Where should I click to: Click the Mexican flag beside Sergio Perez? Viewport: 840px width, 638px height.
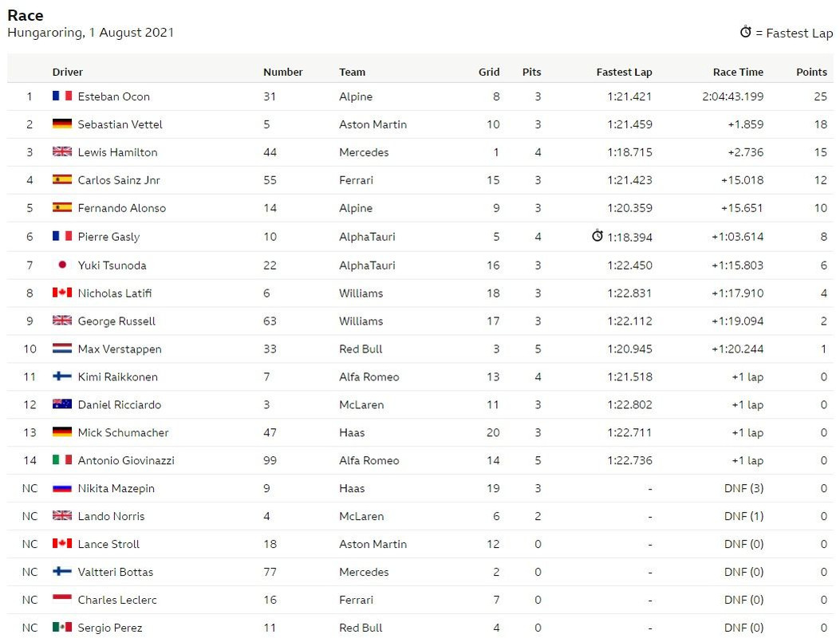pyautogui.click(x=62, y=627)
